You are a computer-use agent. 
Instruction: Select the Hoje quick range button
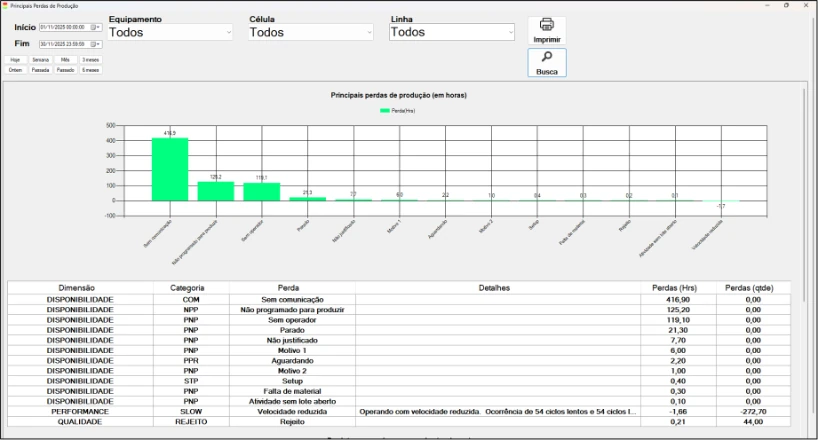[x=15, y=60]
